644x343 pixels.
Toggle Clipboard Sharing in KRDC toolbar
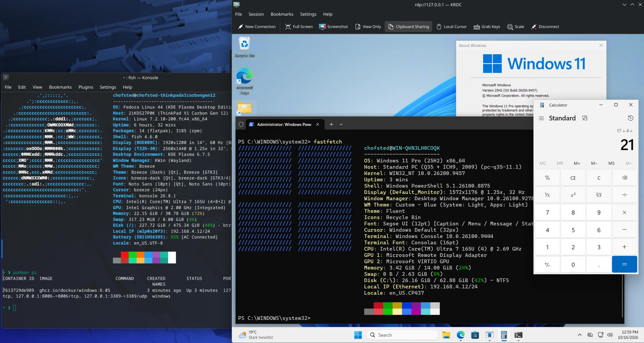click(409, 27)
